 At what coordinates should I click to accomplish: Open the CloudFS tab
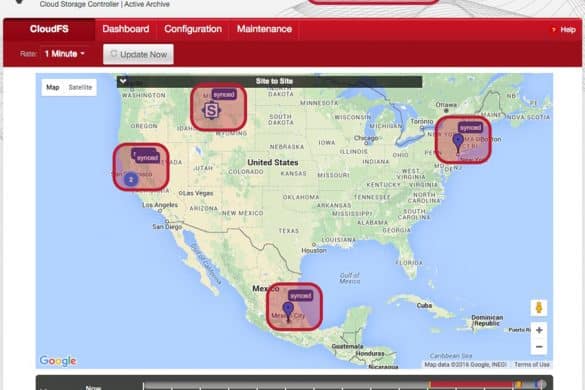(49, 29)
